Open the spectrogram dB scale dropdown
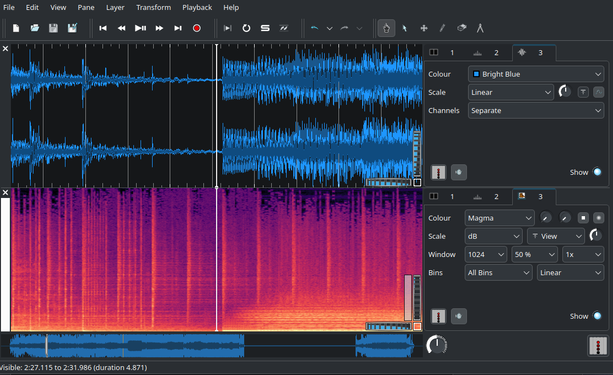The image size is (613, 375). tap(493, 236)
